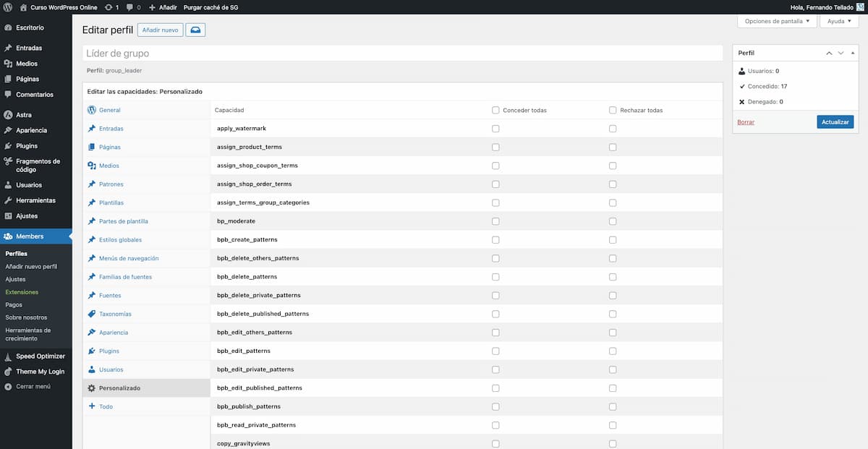Click the cloud icon beside Añadir nuevo
This screenshot has width=868, height=449.
coord(195,30)
